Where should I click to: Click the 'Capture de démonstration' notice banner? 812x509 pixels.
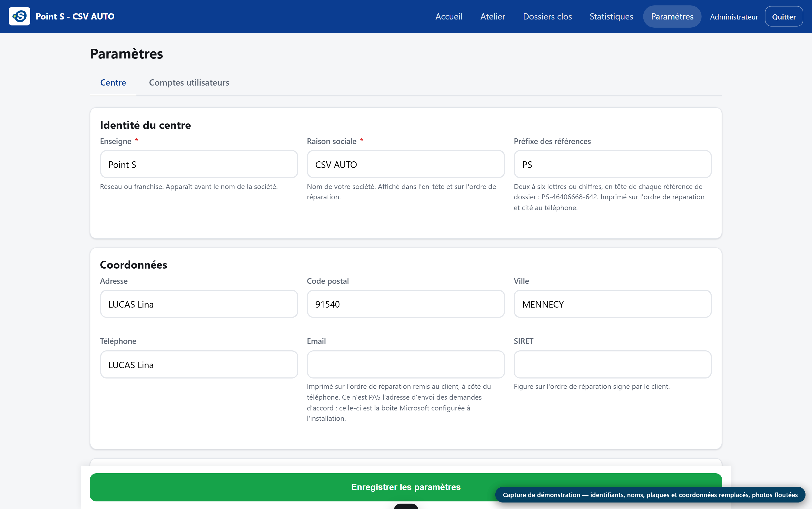click(650, 495)
